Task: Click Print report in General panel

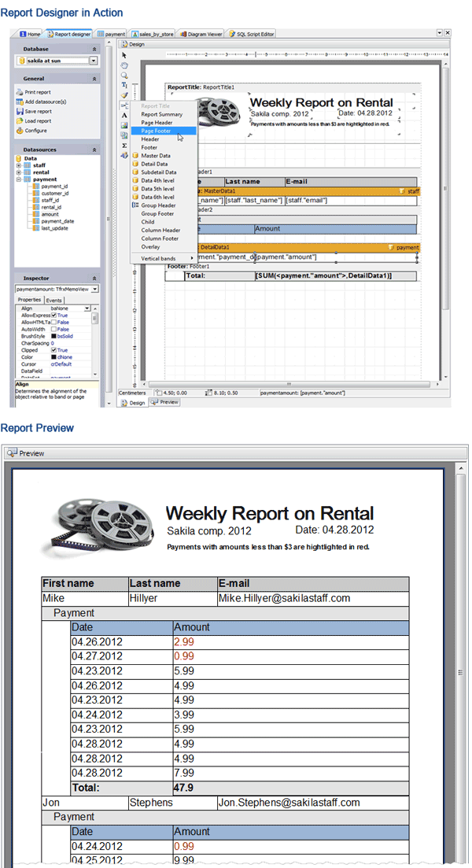Action: 38,92
